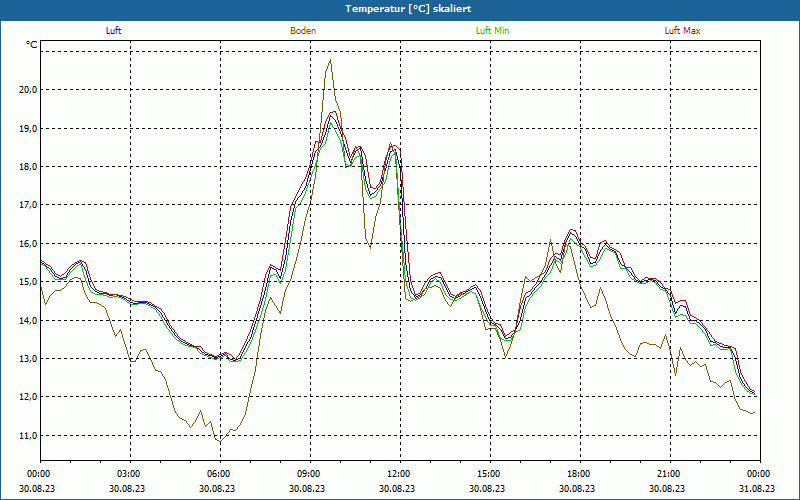Click the 20,0 value on the temperature axis
Screen dimensions: 800x500
[x=28, y=90]
